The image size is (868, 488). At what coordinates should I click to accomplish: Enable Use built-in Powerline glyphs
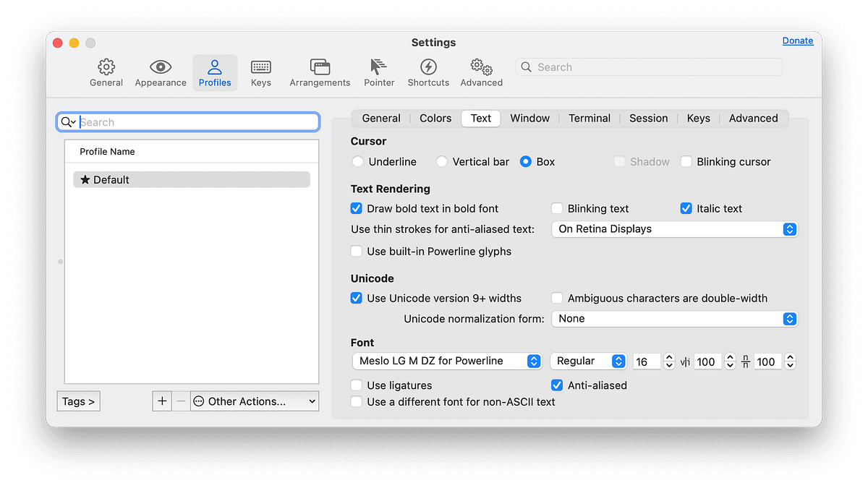click(356, 251)
